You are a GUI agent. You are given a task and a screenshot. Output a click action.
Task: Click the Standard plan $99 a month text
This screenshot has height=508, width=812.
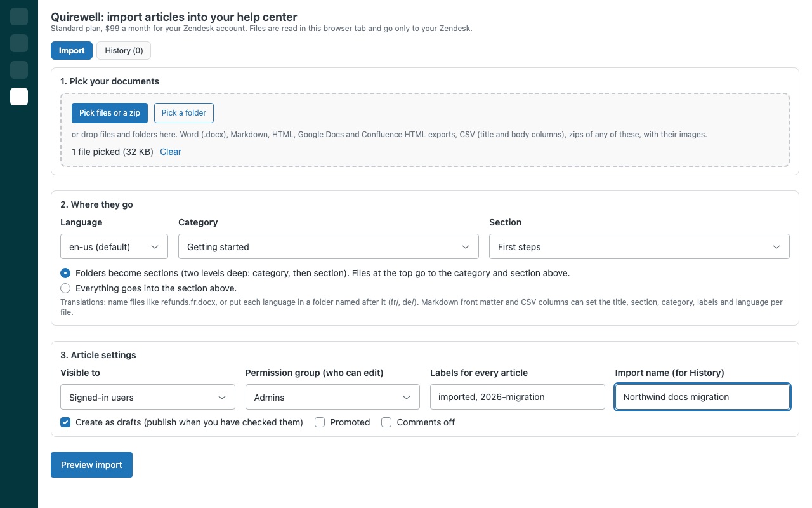261,29
